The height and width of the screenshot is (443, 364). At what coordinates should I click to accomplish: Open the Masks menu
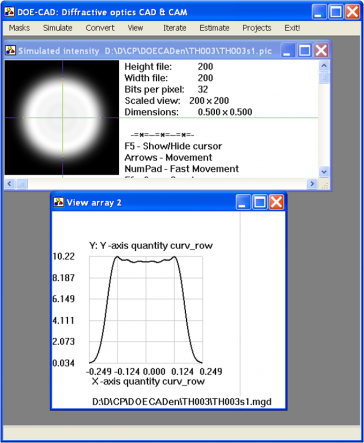click(x=19, y=28)
